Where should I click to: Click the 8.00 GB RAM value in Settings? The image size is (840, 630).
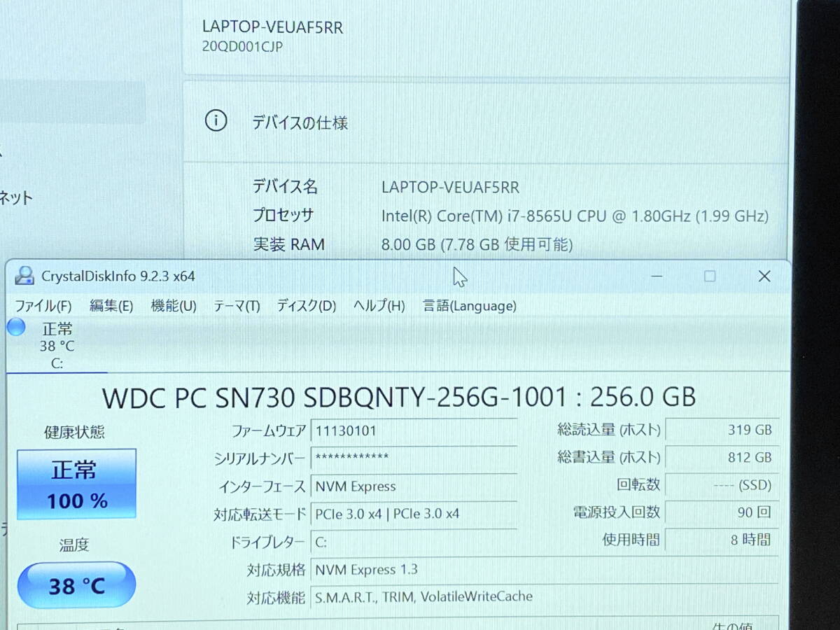(477, 244)
